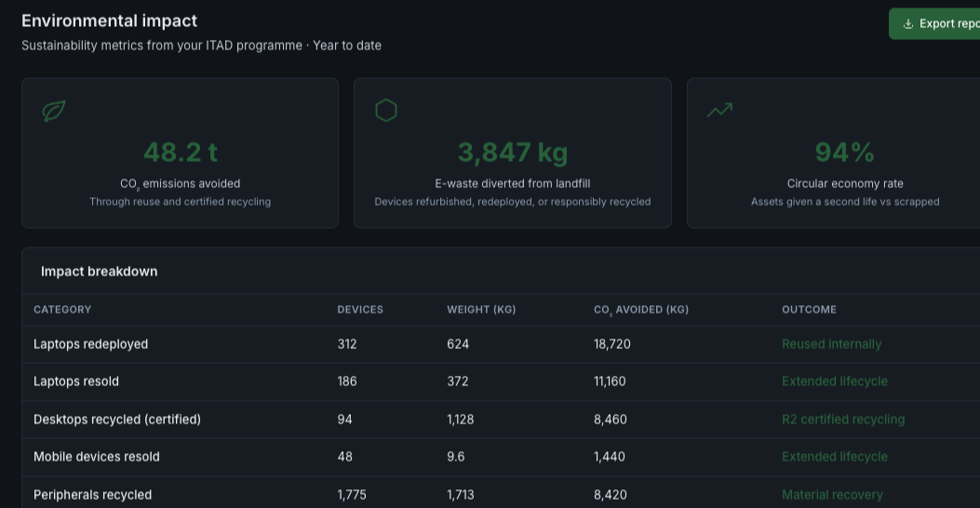This screenshot has height=508, width=980.
Task: Click the CO₂ Avoided (KG) header
Action: tap(640, 310)
